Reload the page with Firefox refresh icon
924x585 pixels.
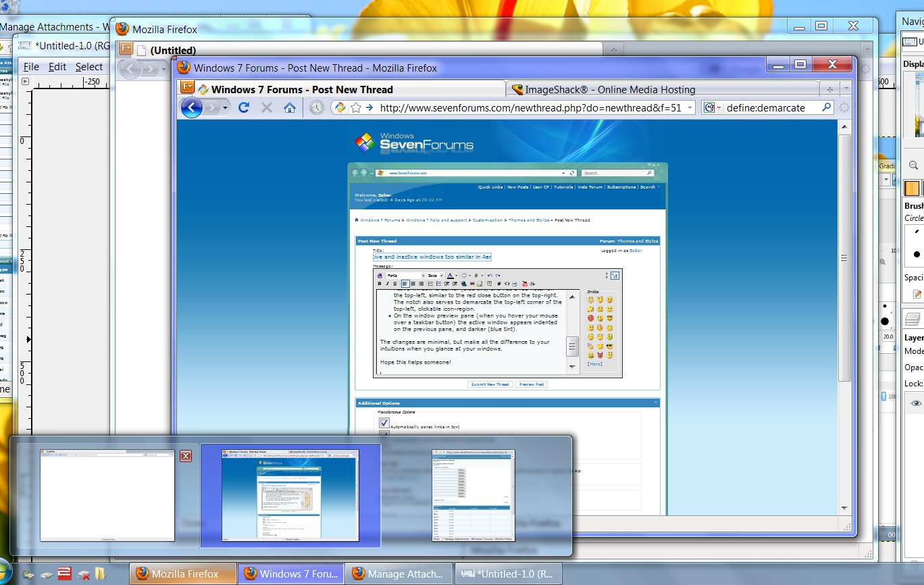[245, 107]
